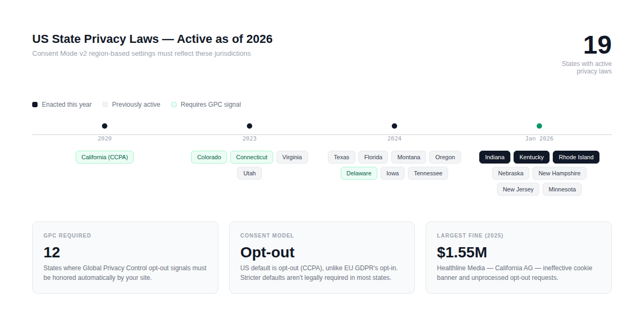
Task: Click the 'Requires GPC signal' legend swatch
Action: click(x=174, y=105)
